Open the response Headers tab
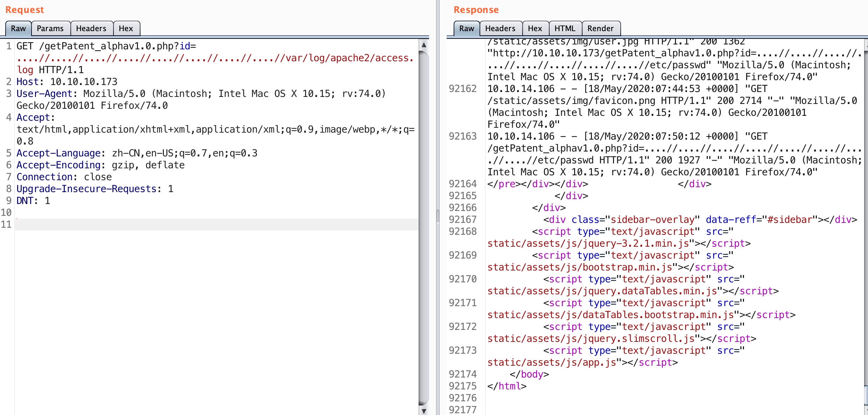Viewport: 868px width, 415px height. tap(500, 28)
